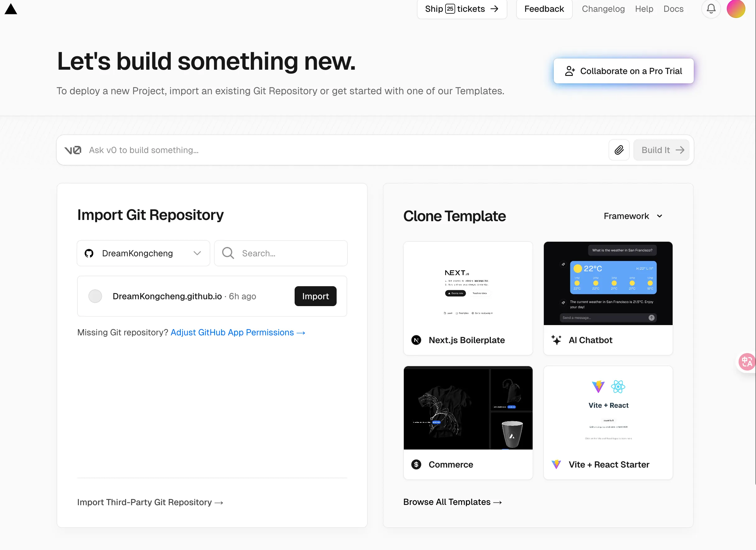Click the Commerce dollar icon

coord(416,464)
